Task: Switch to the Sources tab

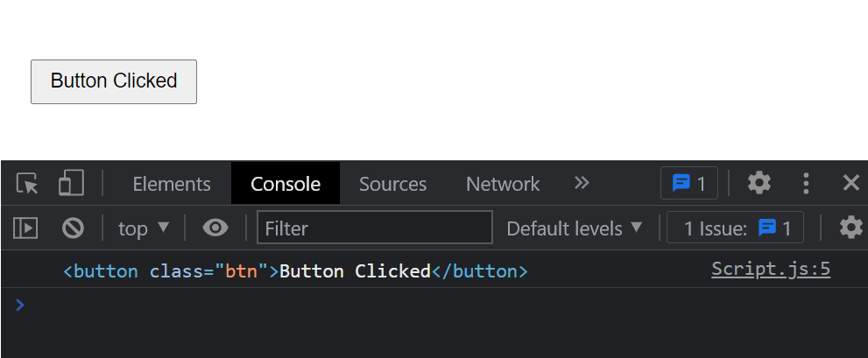Action: (392, 184)
